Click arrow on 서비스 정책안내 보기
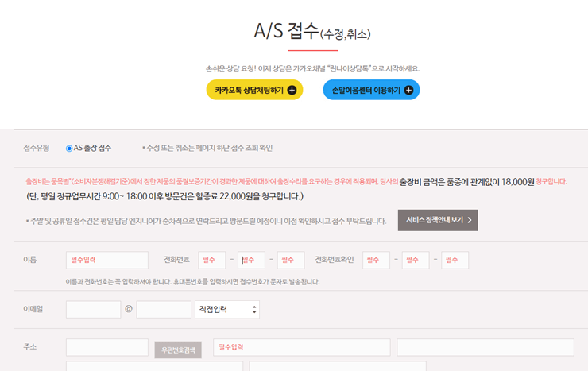Screen dimensions: 588x371 [x=469, y=220]
